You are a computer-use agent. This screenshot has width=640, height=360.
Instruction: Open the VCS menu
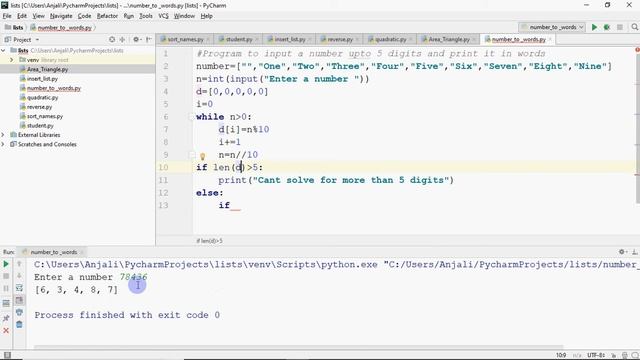tap(163, 16)
